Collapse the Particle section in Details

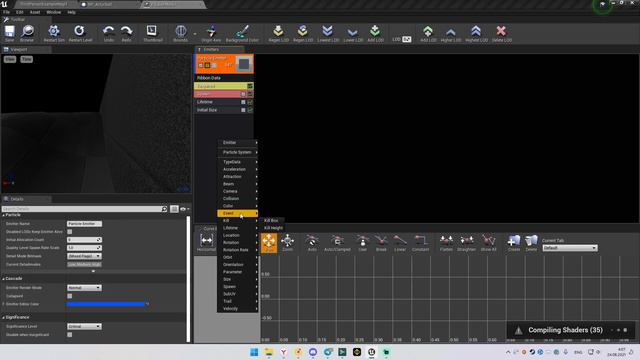pyautogui.click(x=4, y=215)
